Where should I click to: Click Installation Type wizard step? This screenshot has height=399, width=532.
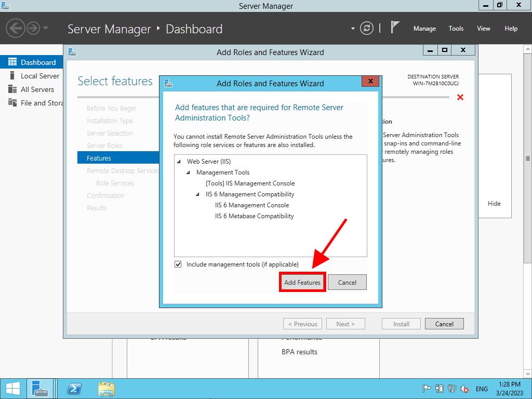[110, 121]
